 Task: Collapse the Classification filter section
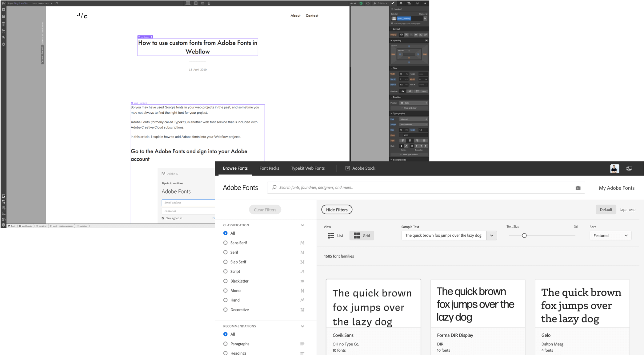(302, 225)
